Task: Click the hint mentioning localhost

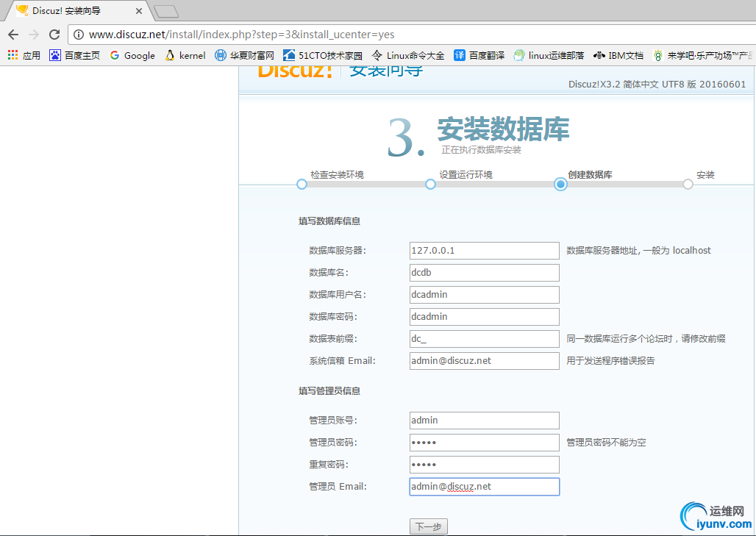Action: (x=638, y=251)
